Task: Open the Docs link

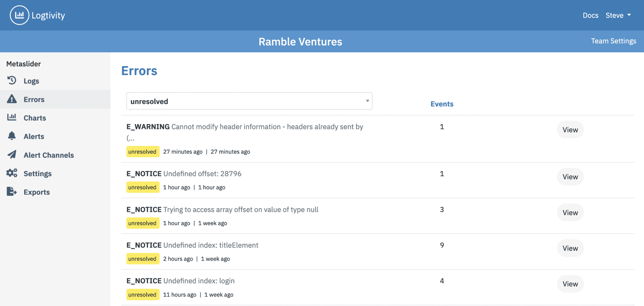Action: (x=590, y=15)
